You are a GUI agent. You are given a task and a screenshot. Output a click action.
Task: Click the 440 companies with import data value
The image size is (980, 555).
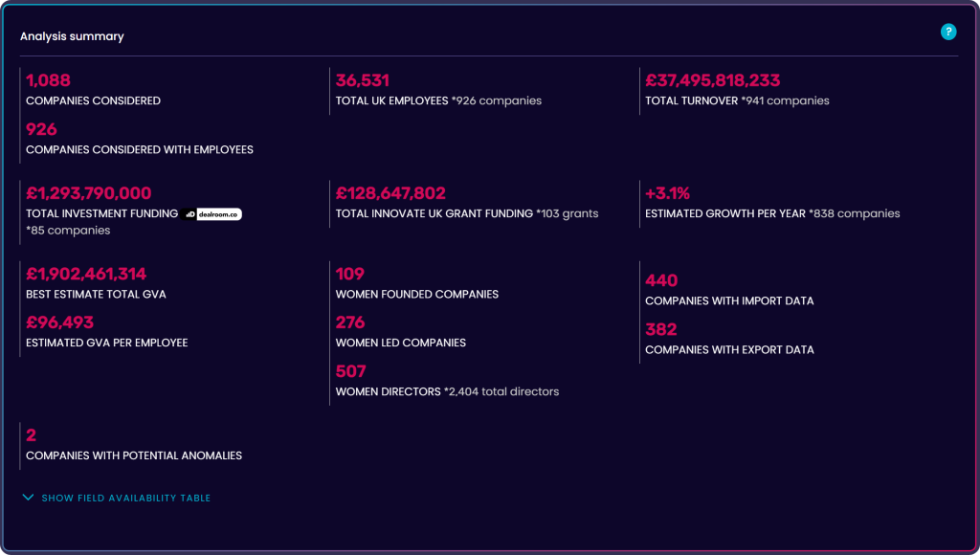(660, 280)
